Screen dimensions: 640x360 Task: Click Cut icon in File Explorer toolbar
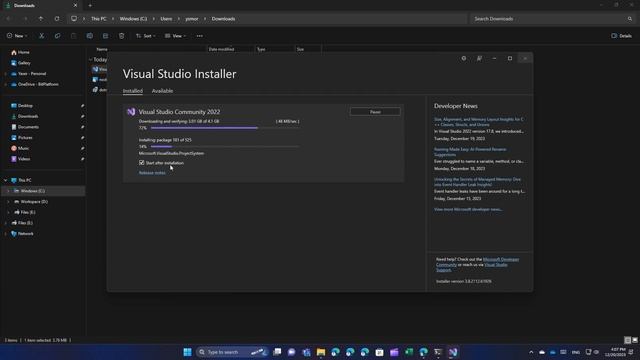tap(41, 36)
